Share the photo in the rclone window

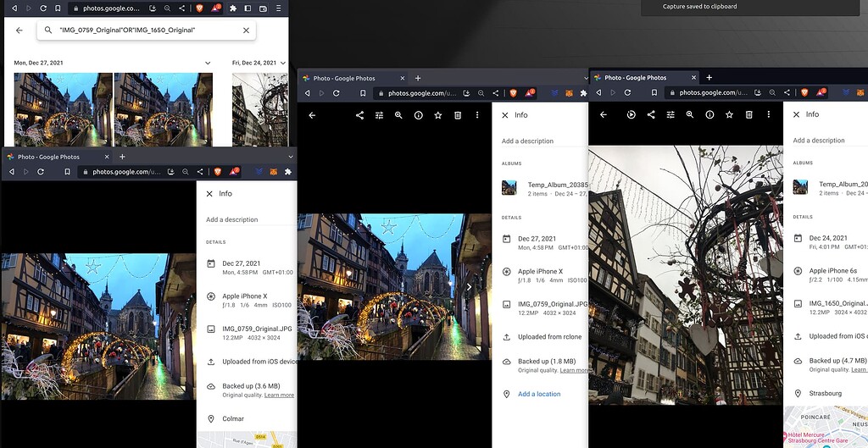[359, 115]
